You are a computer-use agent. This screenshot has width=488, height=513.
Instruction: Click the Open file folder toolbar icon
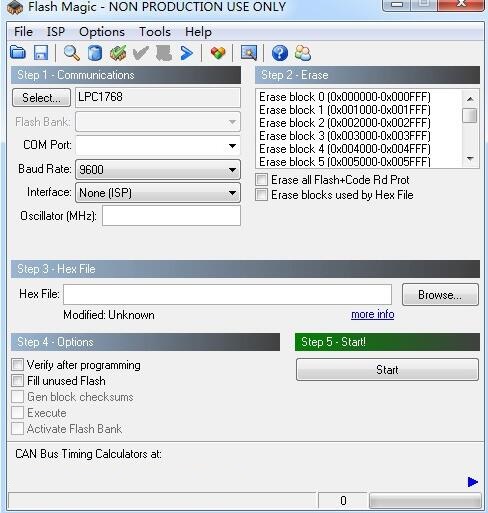18,53
